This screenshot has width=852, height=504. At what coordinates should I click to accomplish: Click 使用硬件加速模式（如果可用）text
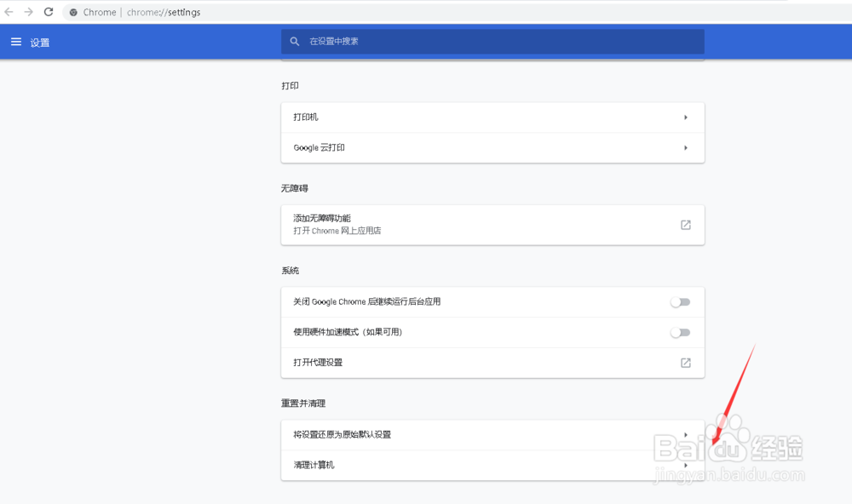click(348, 332)
